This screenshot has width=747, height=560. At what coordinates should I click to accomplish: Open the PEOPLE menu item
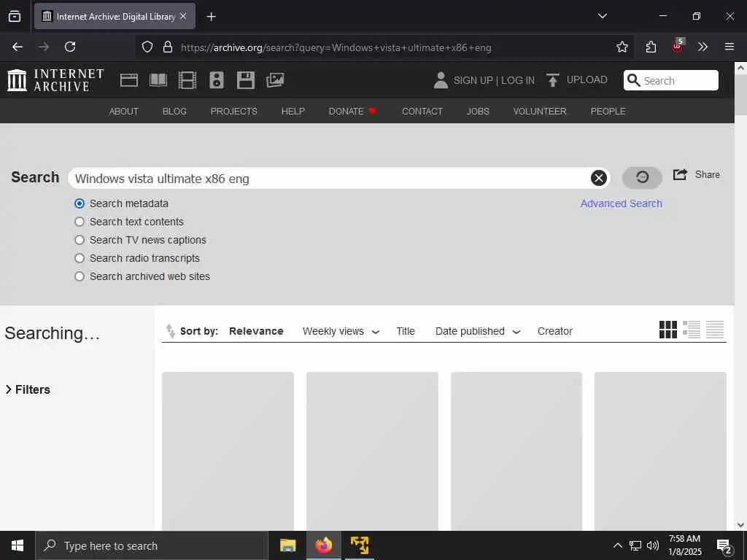[x=608, y=111]
